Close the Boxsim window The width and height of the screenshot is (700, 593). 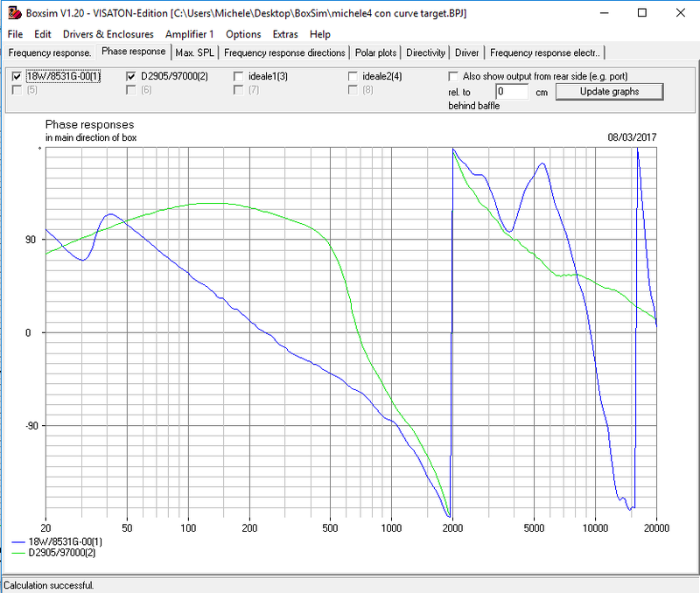coord(681,13)
